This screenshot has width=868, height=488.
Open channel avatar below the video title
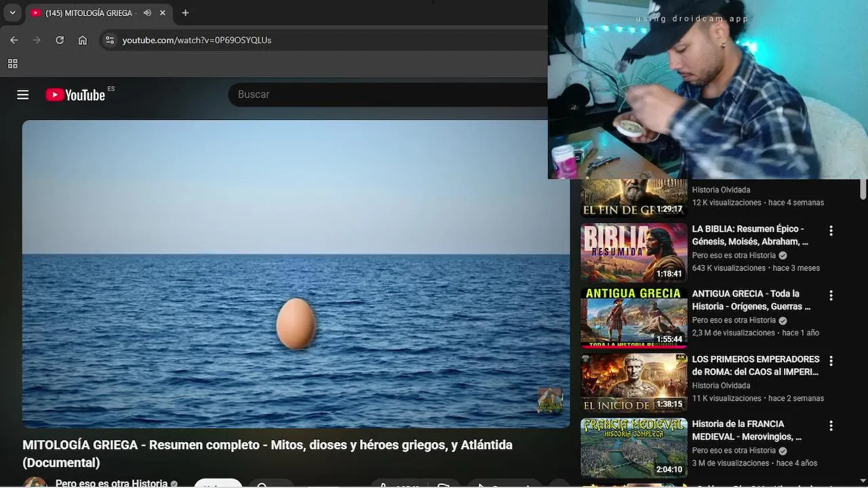click(x=35, y=483)
